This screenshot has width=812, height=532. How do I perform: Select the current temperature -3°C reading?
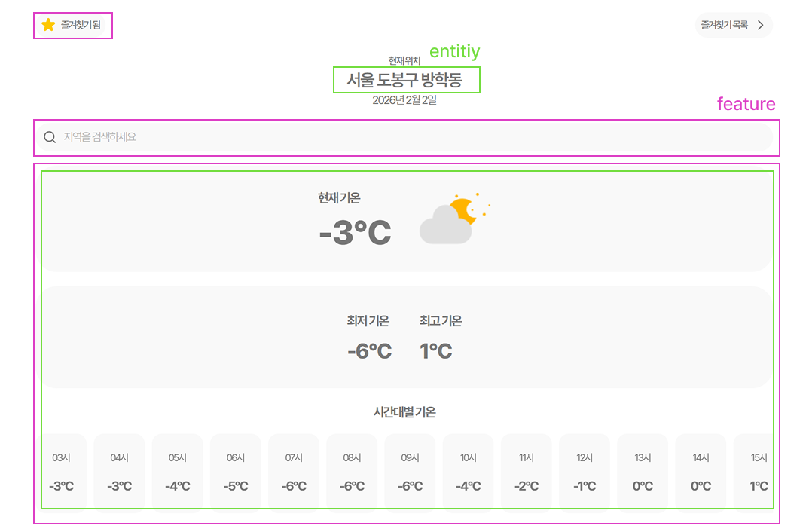(355, 231)
